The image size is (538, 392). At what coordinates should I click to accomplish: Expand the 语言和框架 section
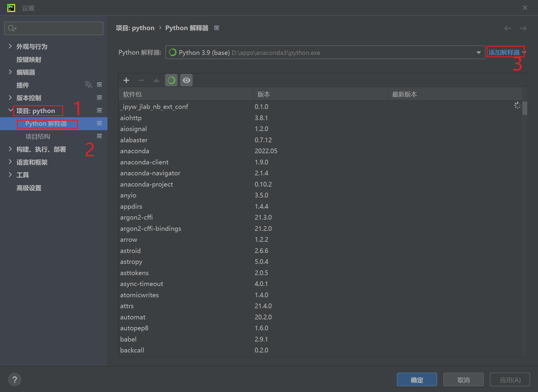(x=10, y=162)
